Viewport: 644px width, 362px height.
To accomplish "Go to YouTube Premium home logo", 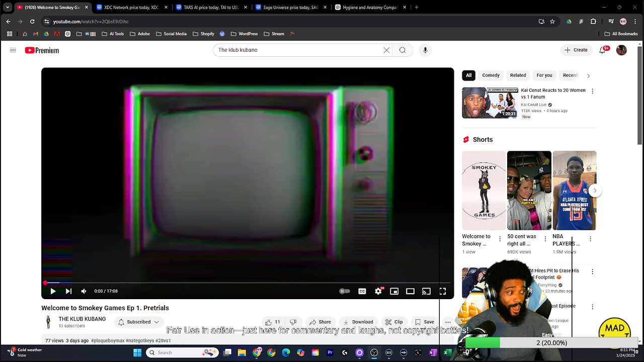I will point(42,50).
